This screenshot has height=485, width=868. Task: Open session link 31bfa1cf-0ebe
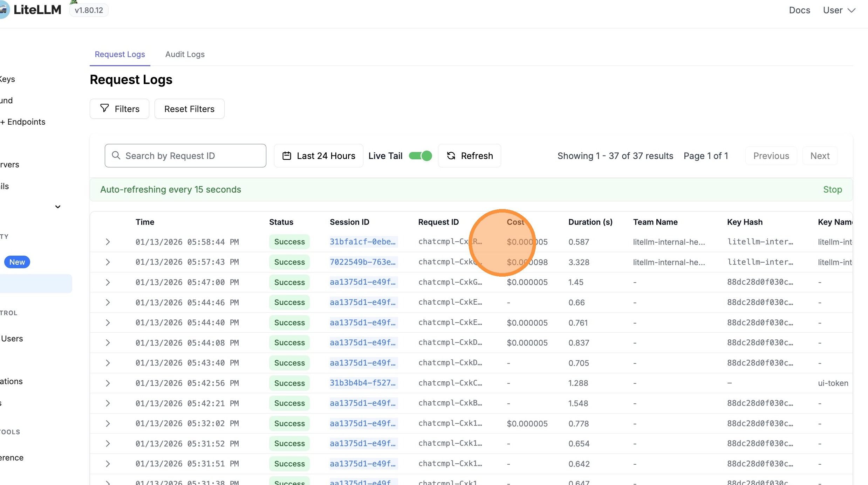click(362, 242)
